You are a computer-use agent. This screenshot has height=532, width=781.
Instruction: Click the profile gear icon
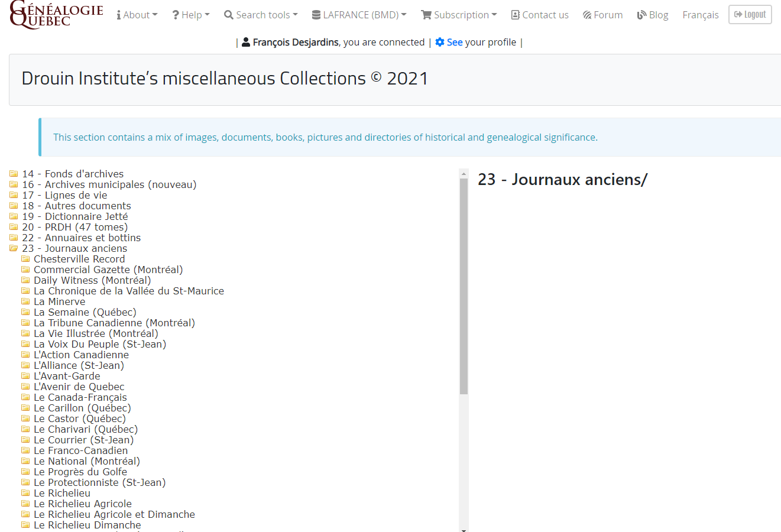pos(440,42)
